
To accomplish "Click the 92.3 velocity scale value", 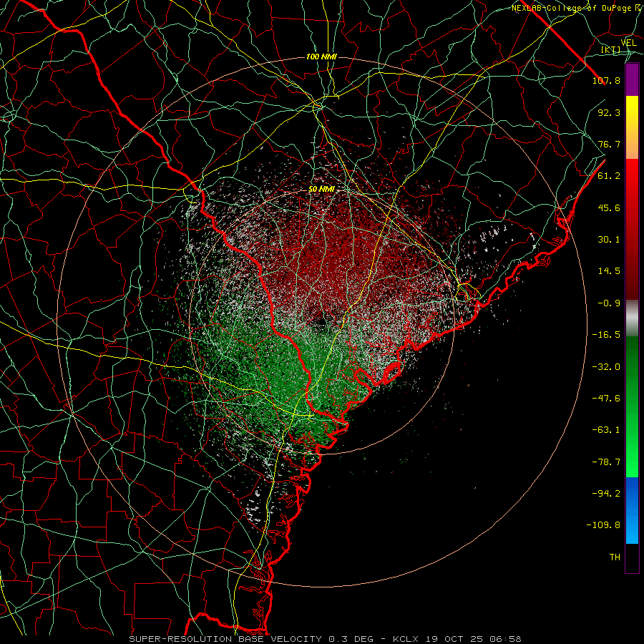I will tap(609, 112).
